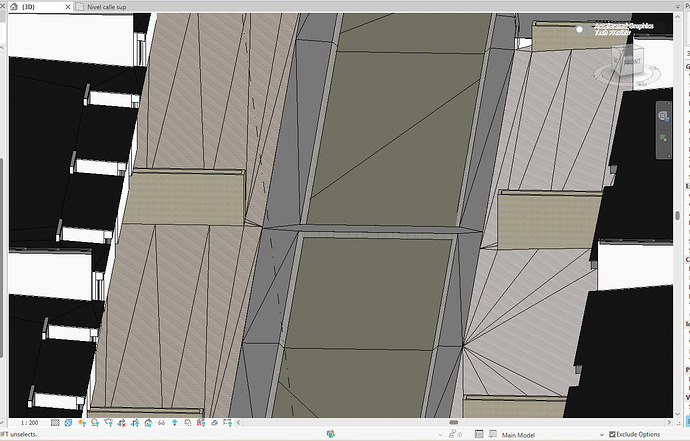This screenshot has height=441, width=690.
Task: Open the Main Model design options dropdown
Action: click(552, 434)
